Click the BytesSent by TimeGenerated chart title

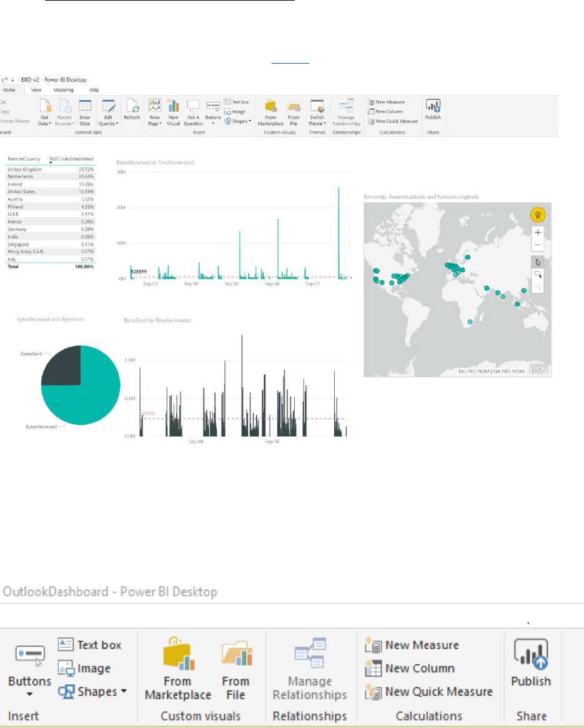point(157,321)
